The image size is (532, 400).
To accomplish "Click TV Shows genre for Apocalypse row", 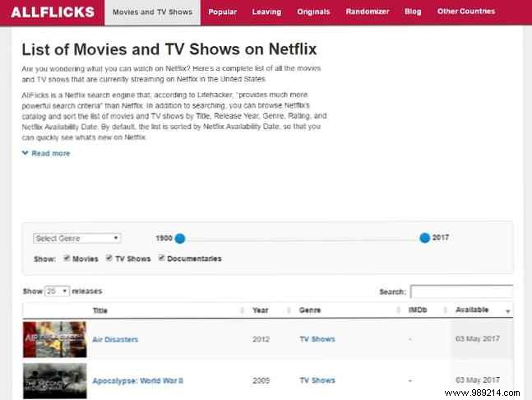I will [x=317, y=380].
